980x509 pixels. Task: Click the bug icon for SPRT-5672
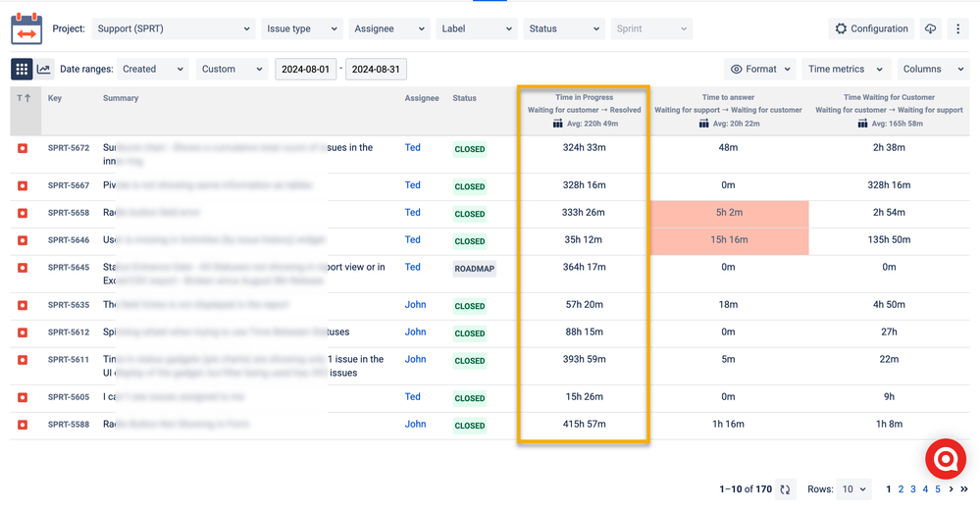23,149
